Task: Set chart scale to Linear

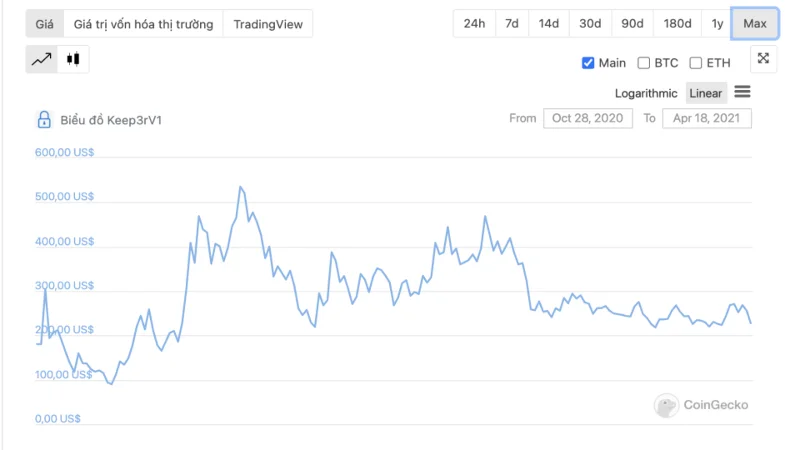Action: click(x=706, y=93)
